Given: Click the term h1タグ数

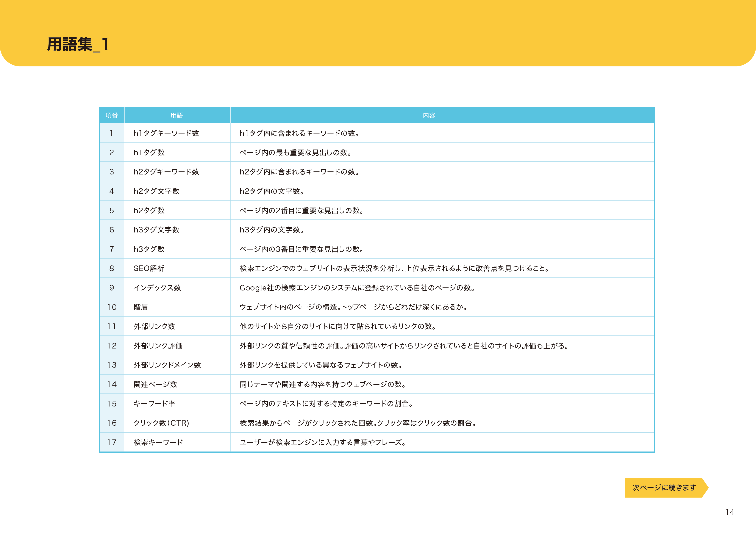Looking at the screenshot, I should coord(149,152).
